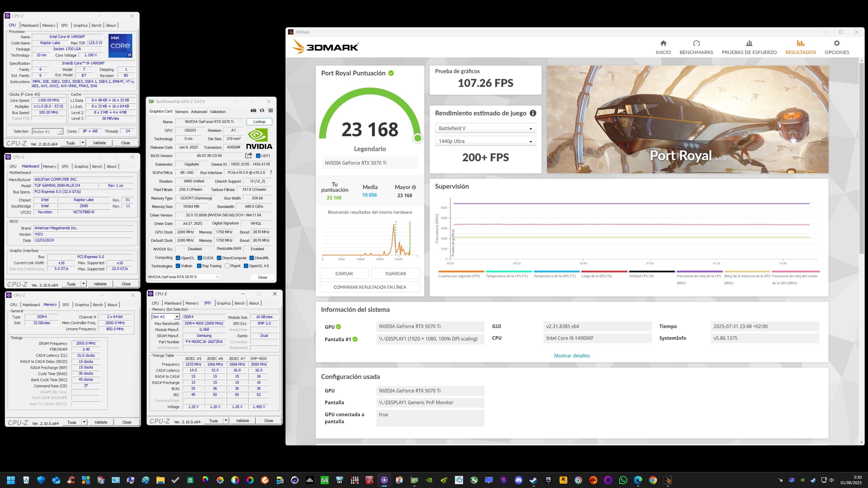Viewport: 868px width, 488px height.
Task: Click the GUARDAR button
Action: pyautogui.click(x=396, y=273)
